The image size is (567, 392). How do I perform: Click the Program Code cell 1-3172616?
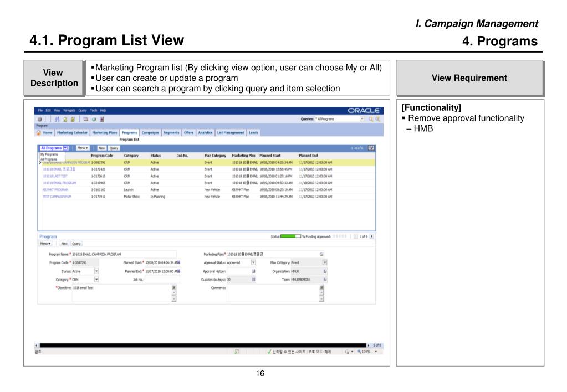[x=98, y=176]
